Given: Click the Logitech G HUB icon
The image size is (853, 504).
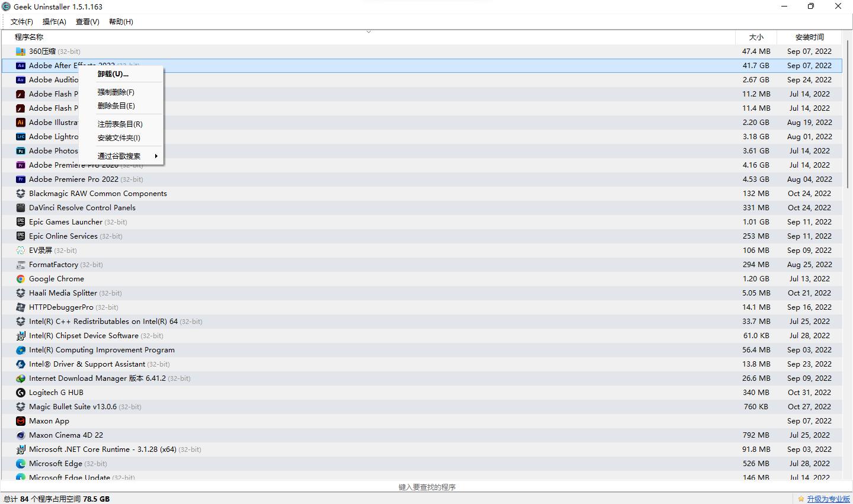Looking at the screenshot, I should click(x=21, y=393).
